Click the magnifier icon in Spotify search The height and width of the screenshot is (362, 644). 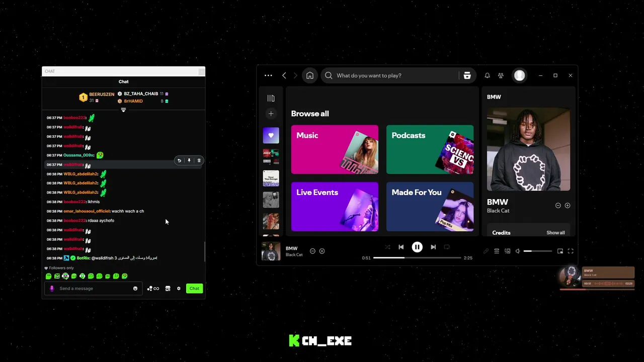pos(329,75)
